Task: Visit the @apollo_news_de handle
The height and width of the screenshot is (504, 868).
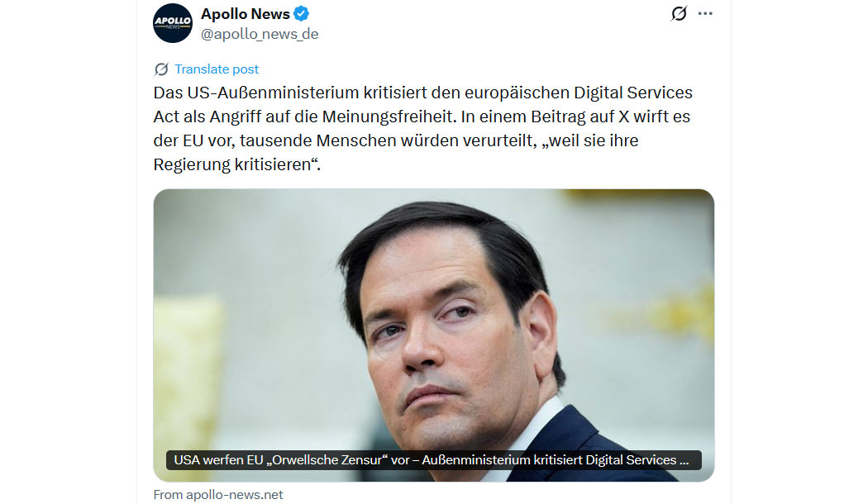Action: [260, 34]
